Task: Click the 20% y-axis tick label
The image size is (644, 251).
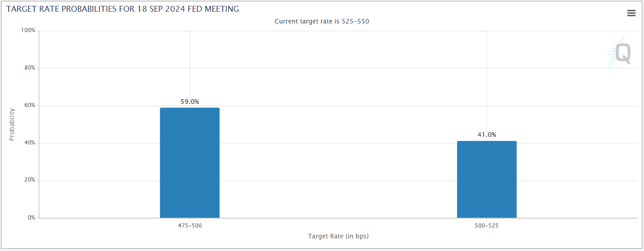Action: point(30,180)
